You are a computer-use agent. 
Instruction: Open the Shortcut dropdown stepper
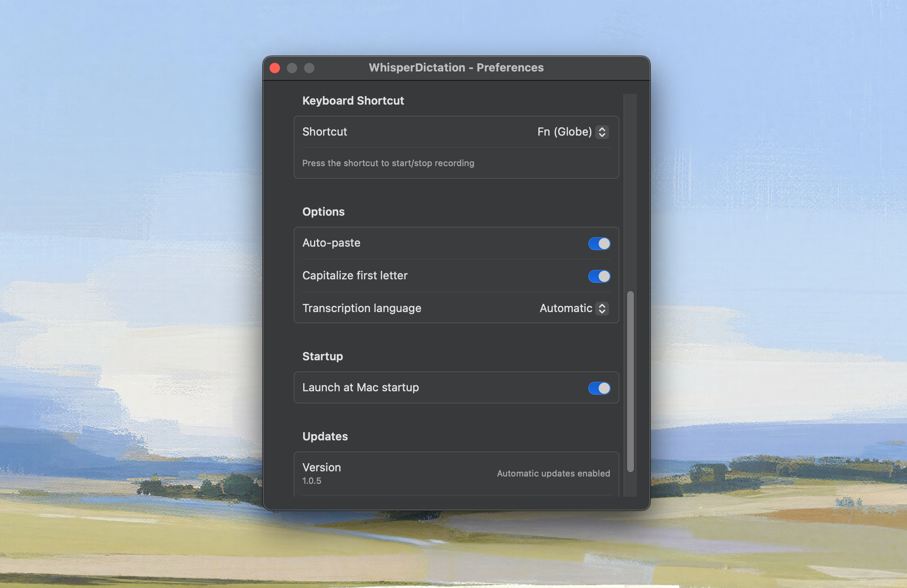tap(602, 132)
